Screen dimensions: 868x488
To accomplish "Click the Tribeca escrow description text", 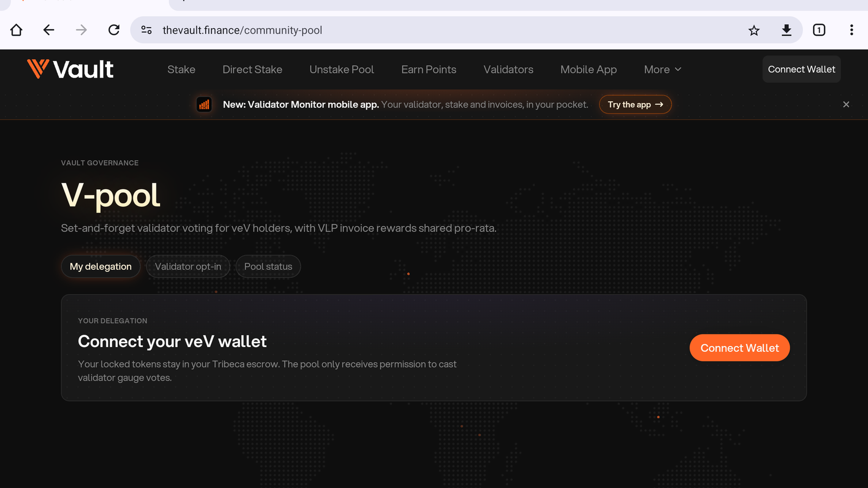I will coord(267,371).
